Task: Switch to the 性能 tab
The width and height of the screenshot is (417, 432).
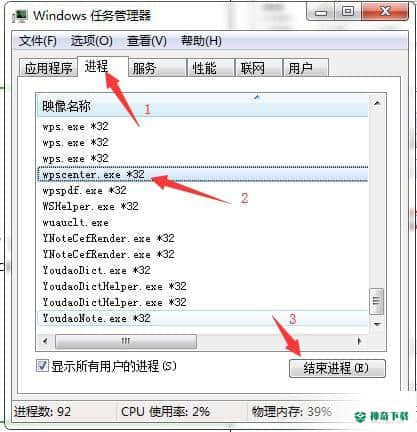Action: [210, 68]
